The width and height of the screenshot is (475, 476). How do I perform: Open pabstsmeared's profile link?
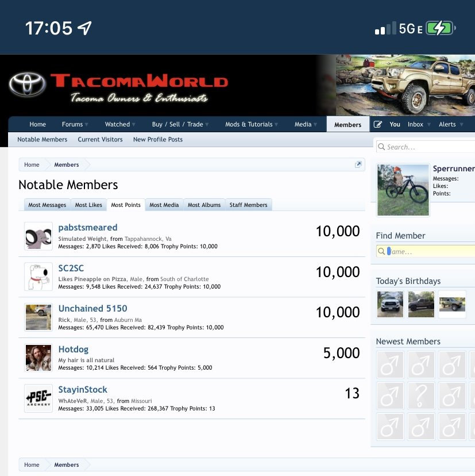click(88, 228)
